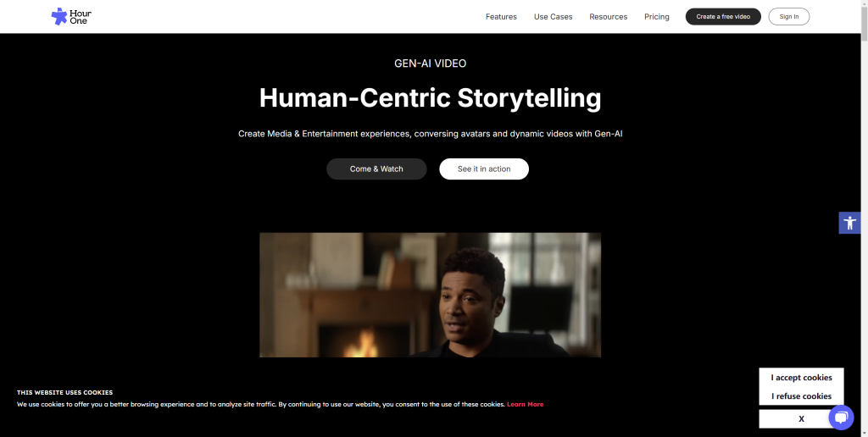The width and height of the screenshot is (868, 437).
Task: Open the Use Cases menu
Action: point(553,17)
